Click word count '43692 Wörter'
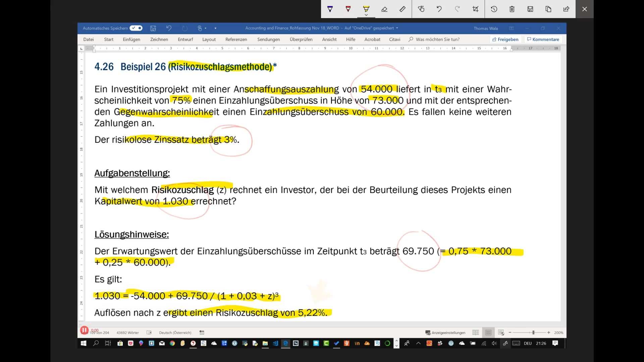Screen dimensions: 644x362 tap(128, 333)
